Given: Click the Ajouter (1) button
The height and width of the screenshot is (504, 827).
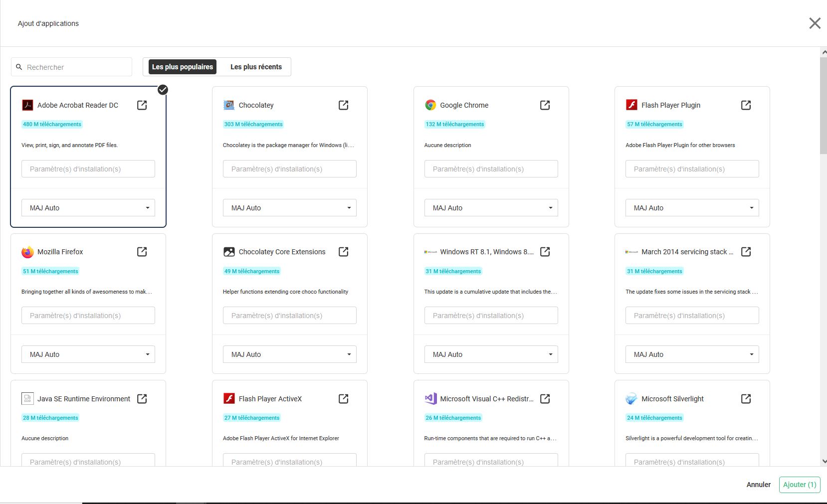Looking at the screenshot, I should (x=799, y=485).
